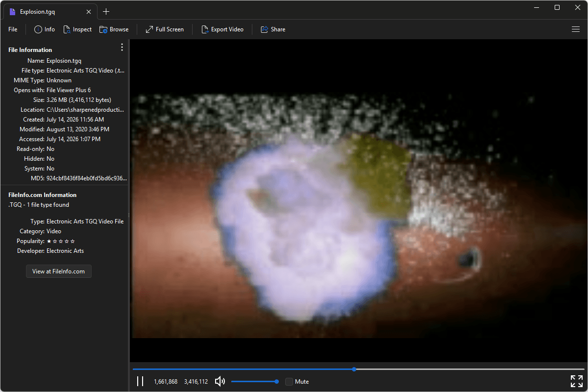
Task: Open the Browse folder tool
Action: pyautogui.click(x=114, y=29)
